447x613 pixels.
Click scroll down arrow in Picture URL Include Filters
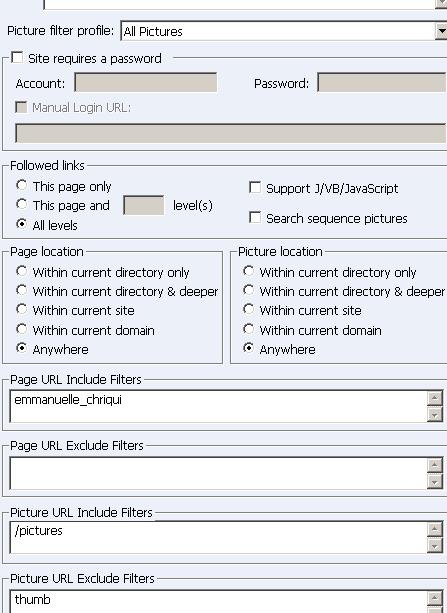(x=434, y=545)
